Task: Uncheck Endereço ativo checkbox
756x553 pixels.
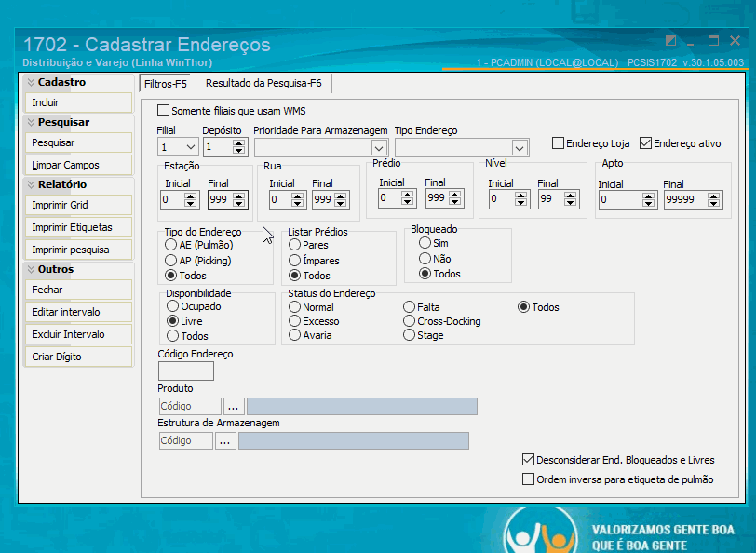Action: click(645, 143)
